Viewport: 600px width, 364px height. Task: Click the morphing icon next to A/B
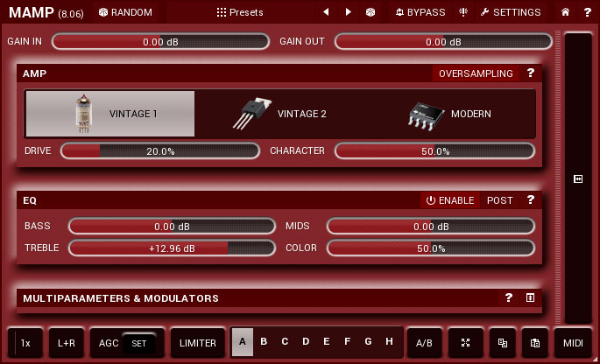tap(465, 343)
